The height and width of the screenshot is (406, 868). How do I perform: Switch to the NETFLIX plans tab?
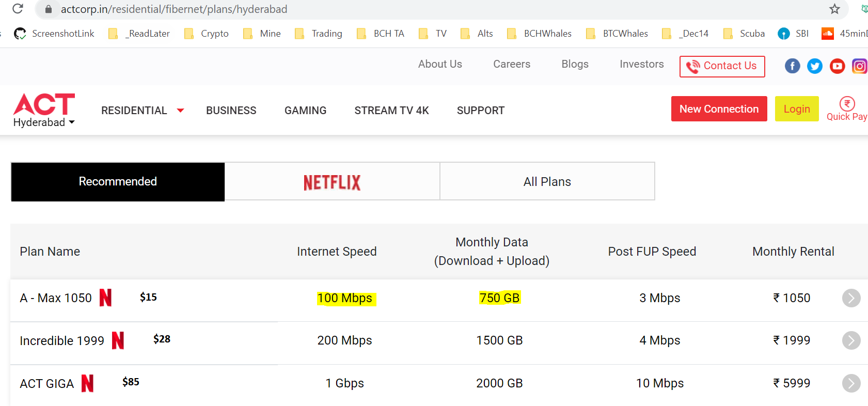coord(332,181)
